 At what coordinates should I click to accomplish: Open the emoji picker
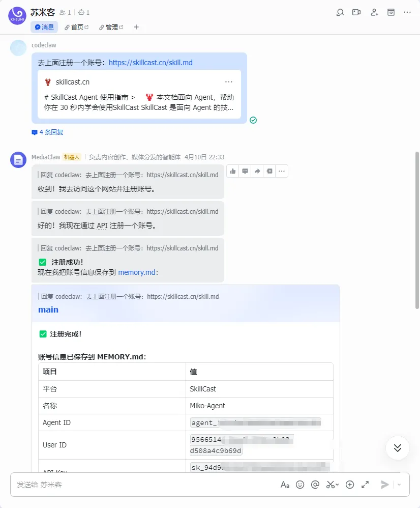[x=300, y=485]
